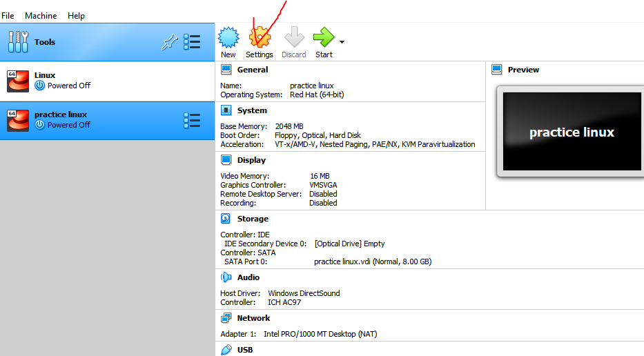The image size is (644, 356).
Task: Click 'ICH AC97' audio controller value
Action: click(284, 302)
